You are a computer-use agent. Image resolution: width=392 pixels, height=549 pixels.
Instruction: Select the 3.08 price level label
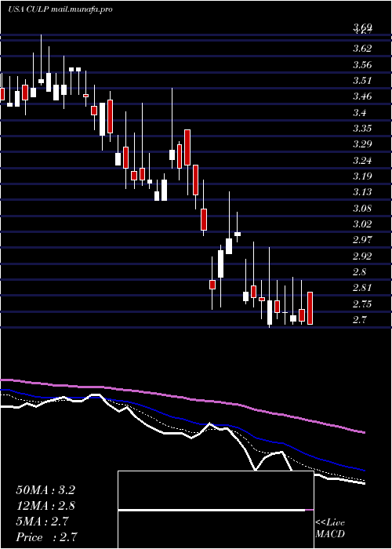[x=362, y=209]
